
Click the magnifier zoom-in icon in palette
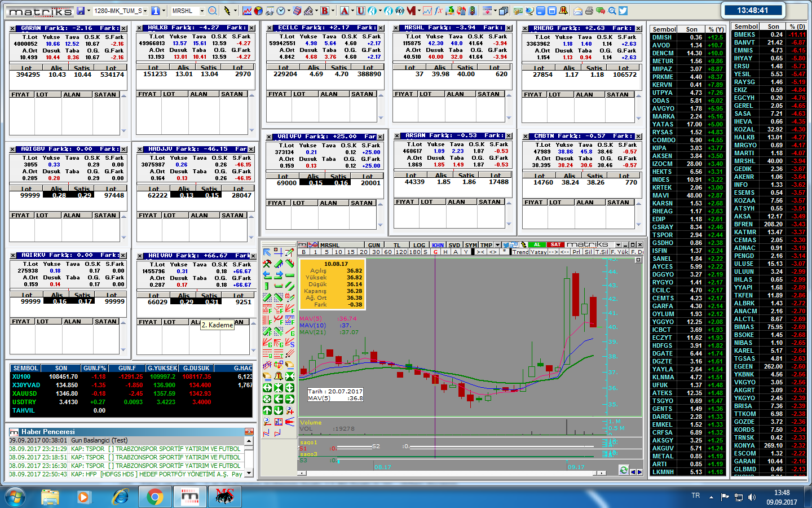coord(290,410)
